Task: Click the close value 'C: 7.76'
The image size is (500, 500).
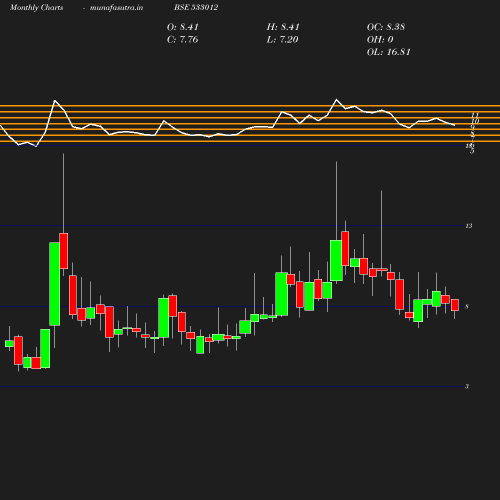Action: [183, 40]
